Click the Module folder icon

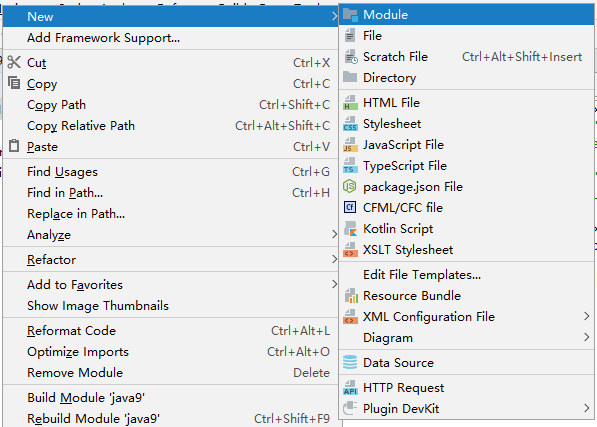coord(350,15)
